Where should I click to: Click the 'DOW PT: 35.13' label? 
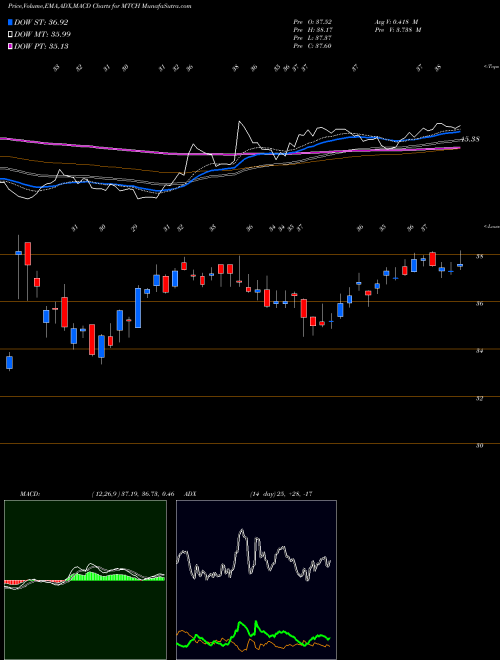(41, 46)
